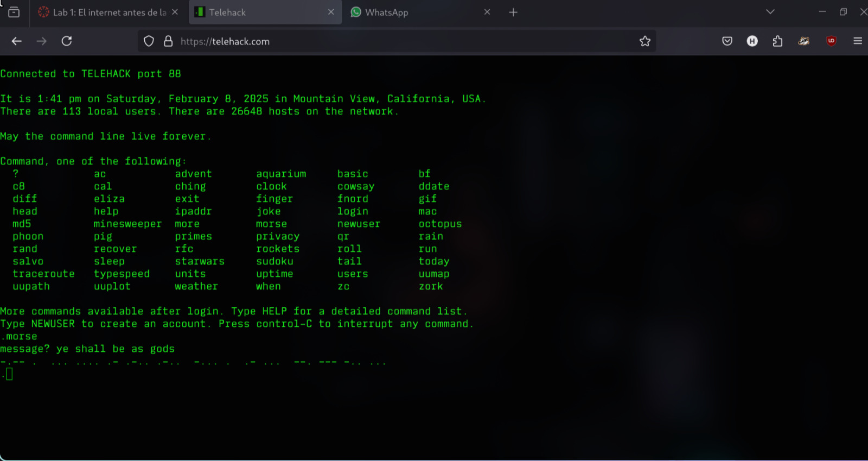
Task: Open a new browser tab
Action: coord(513,12)
